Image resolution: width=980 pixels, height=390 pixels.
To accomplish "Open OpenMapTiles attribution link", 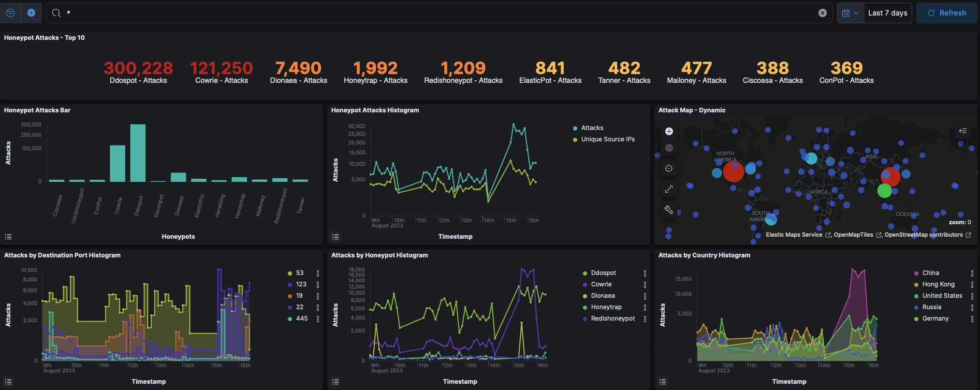I will pyautogui.click(x=858, y=235).
